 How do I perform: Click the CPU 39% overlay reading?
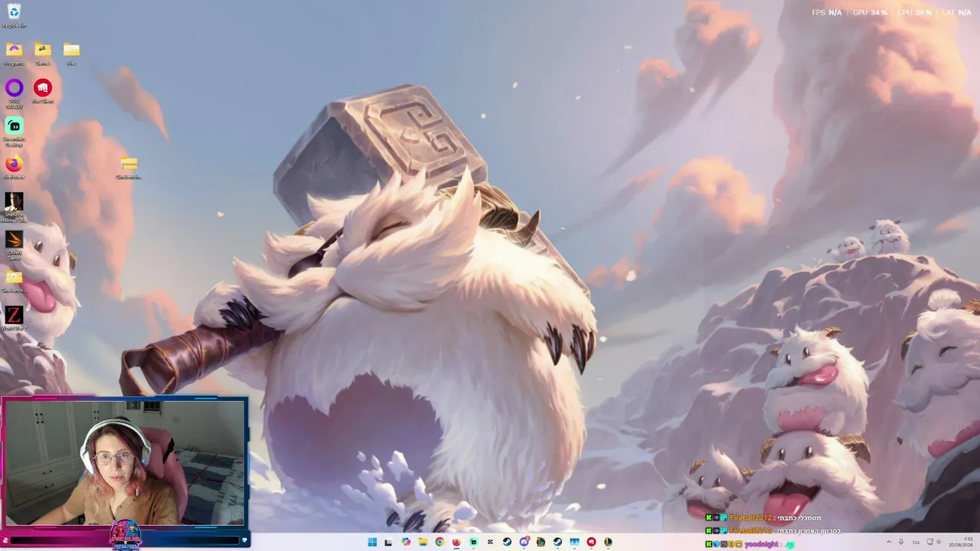[x=914, y=12]
